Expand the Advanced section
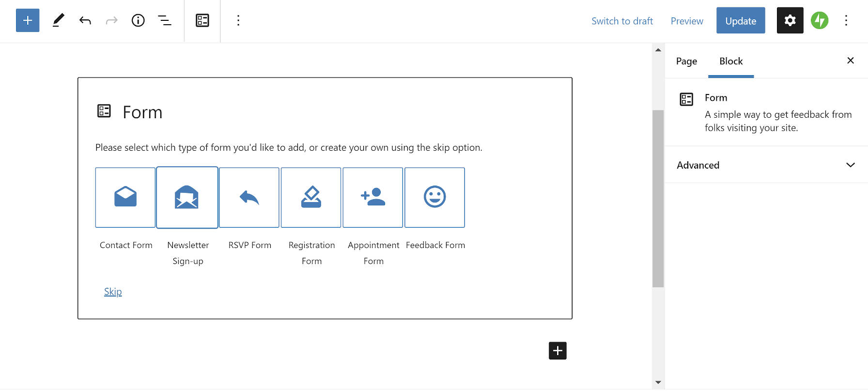 point(766,165)
